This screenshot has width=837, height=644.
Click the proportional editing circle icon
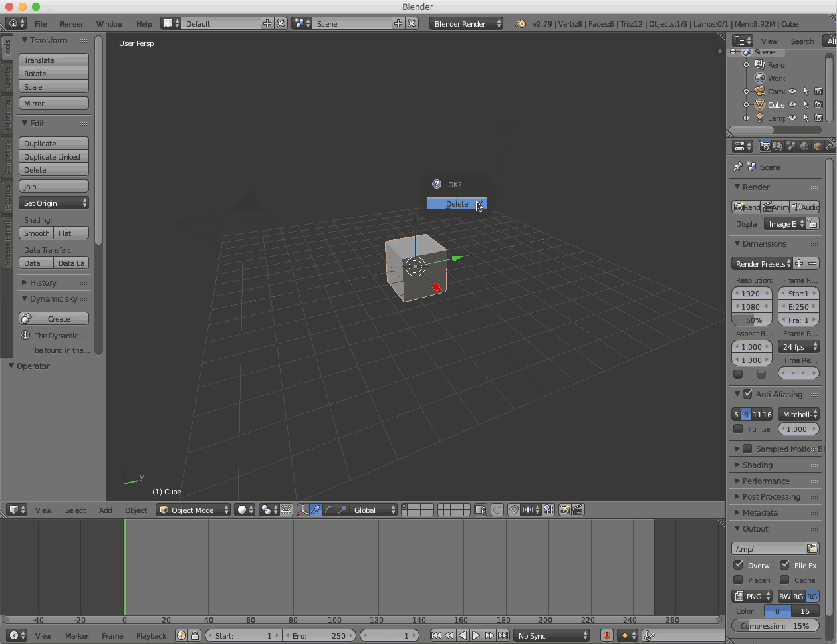pos(497,510)
